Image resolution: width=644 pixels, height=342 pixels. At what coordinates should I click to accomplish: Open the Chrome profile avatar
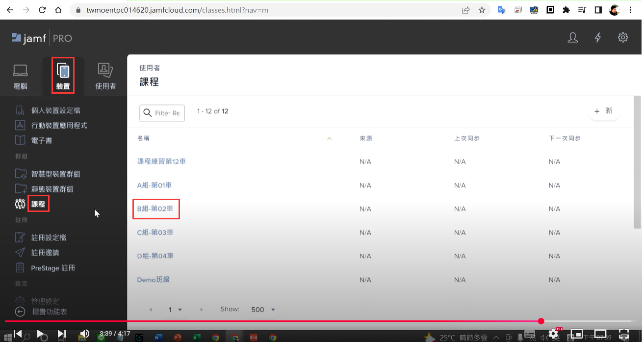tap(615, 10)
